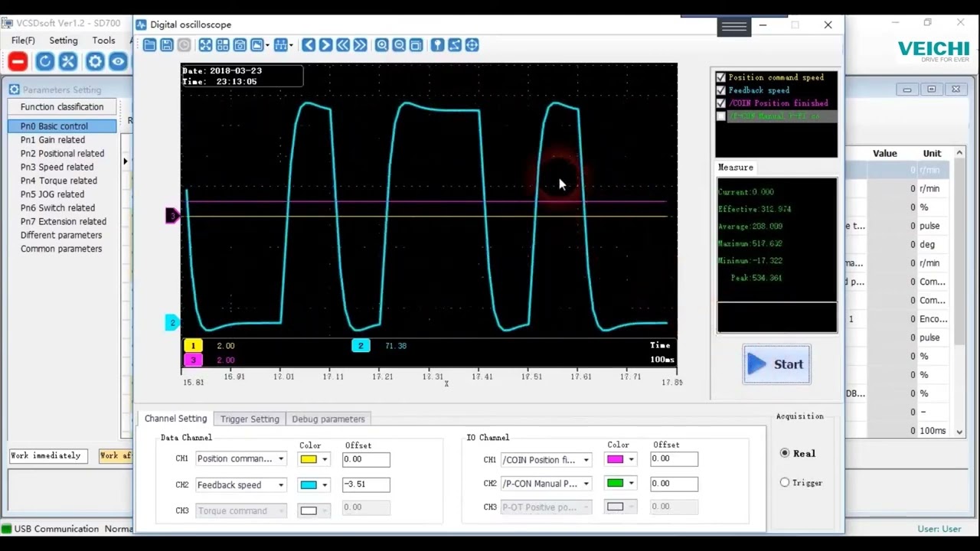
Task: Click the picture export icon
Action: (256, 45)
